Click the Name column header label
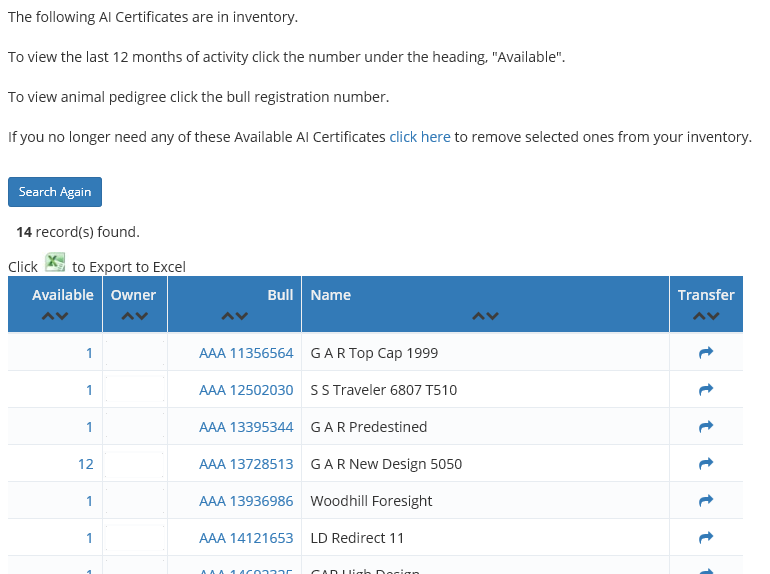This screenshot has width=770, height=574. click(330, 295)
